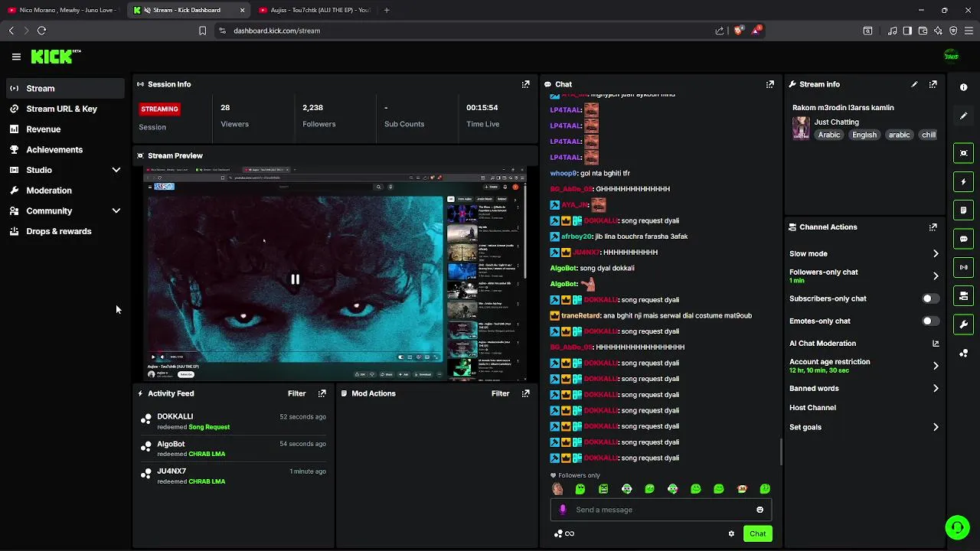Viewport: 980px width, 551px height.
Task: Click the human face emote in quick emotes
Action: tap(557, 489)
